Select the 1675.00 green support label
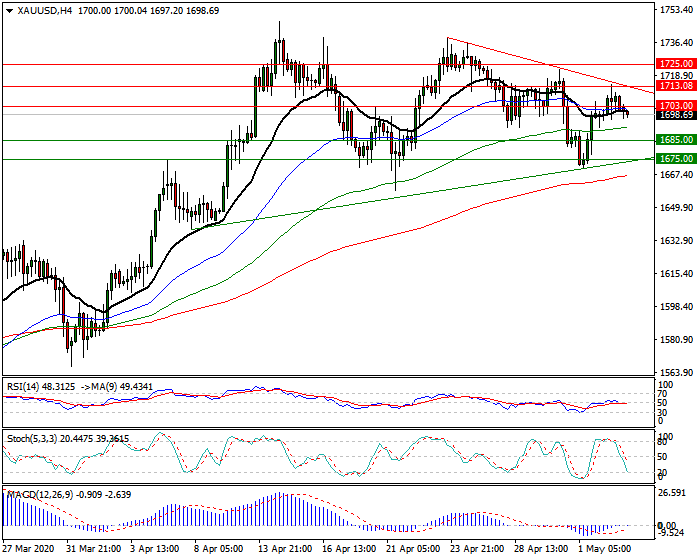This screenshot has width=700, height=560. coord(676,159)
